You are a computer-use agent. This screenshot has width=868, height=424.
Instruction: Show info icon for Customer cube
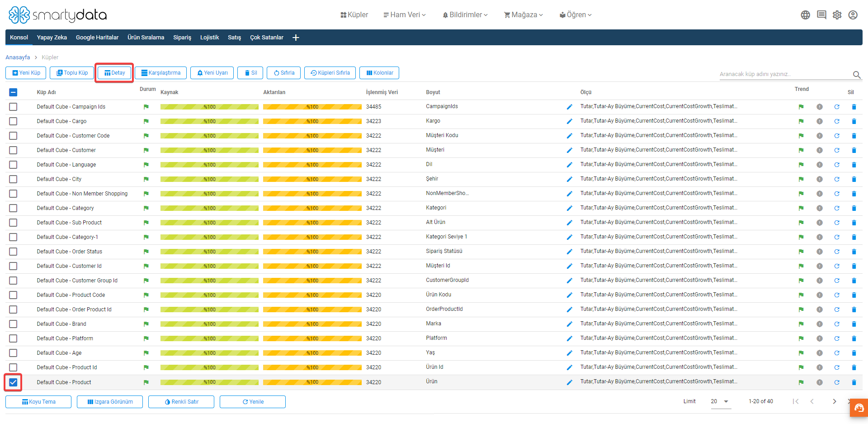(820, 150)
